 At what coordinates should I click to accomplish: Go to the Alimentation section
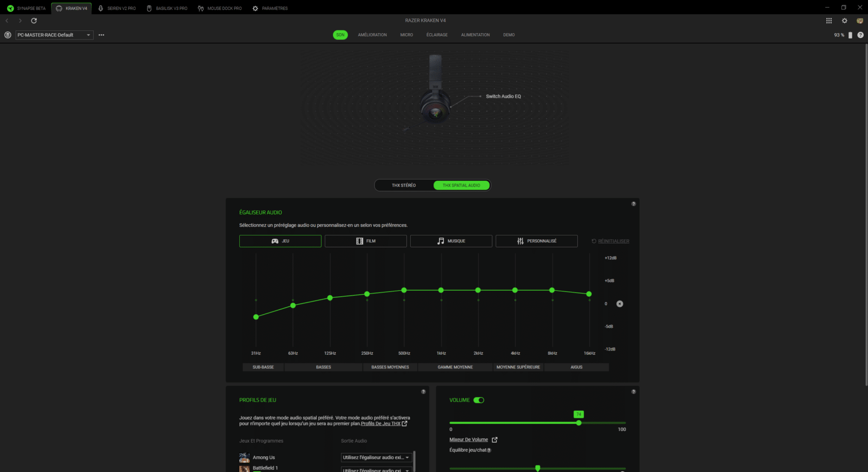tap(475, 35)
